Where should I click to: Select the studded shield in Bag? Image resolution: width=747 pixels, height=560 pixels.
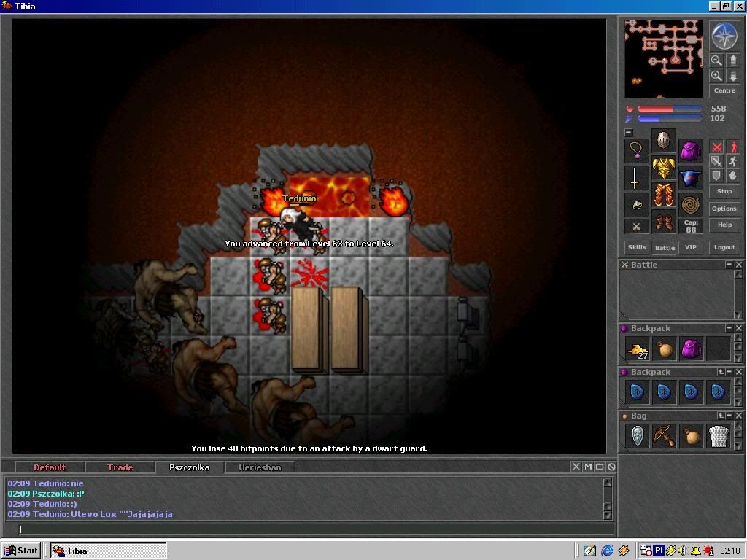point(638,436)
